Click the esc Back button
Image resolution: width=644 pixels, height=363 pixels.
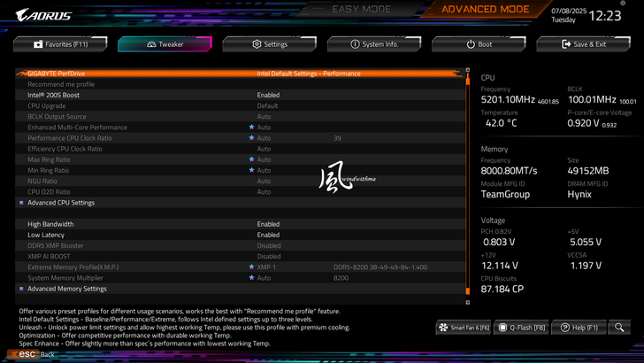(32, 354)
